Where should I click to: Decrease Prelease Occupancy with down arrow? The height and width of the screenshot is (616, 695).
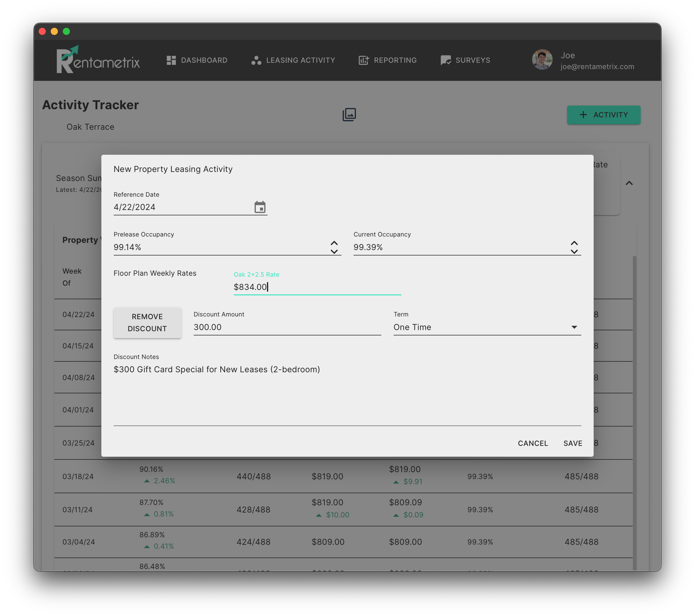coord(334,252)
